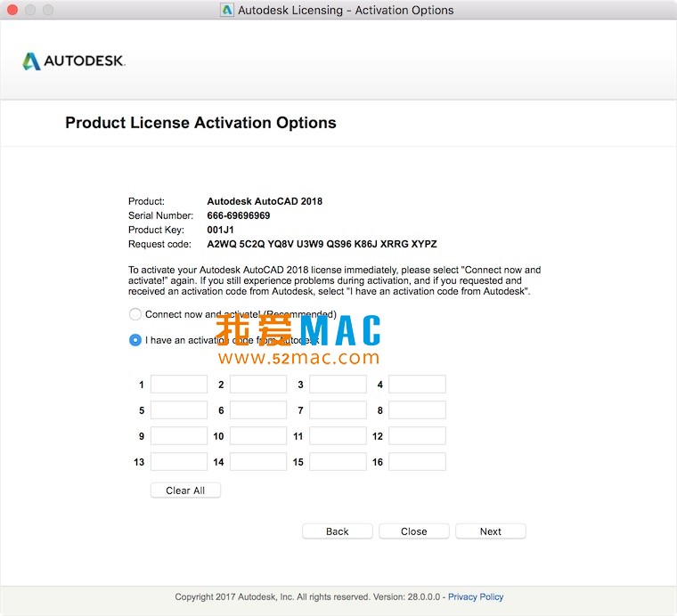Select I have an activation code option
This screenshot has height=616, width=677.
pyautogui.click(x=135, y=340)
